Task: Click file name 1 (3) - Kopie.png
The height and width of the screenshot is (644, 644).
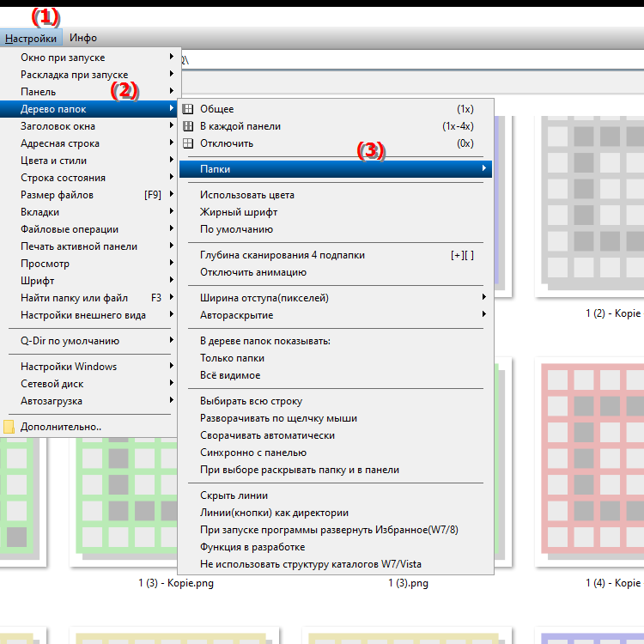Action: (x=176, y=583)
